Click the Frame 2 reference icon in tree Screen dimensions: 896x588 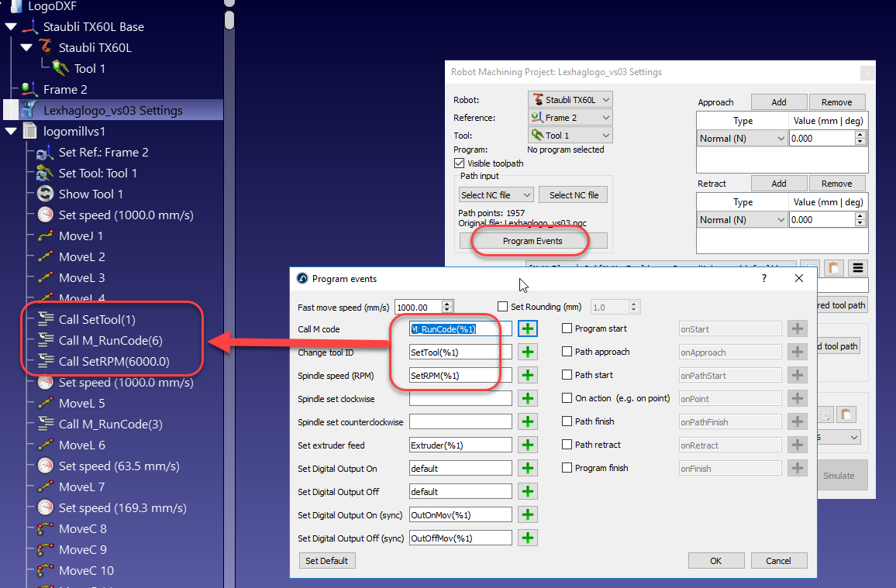[30, 90]
